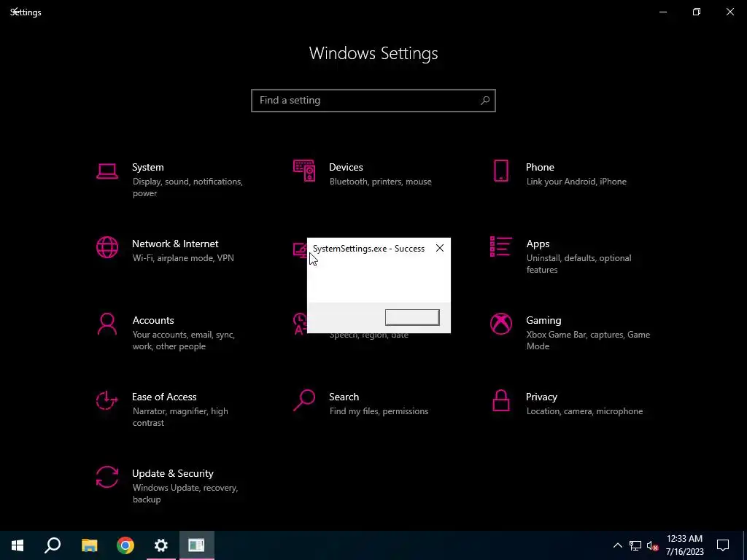Select the highlighted taskbar app window icon
The image size is (747, 560).
(197, 545)
